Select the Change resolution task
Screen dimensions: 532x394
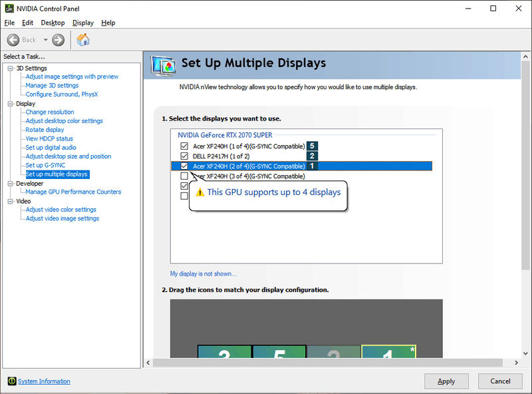click(50, 112)
